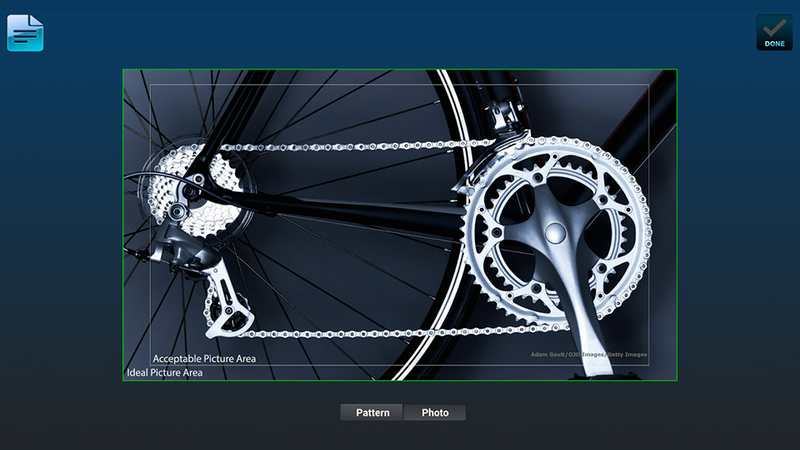Screen dimensions: 800x450
Task: Click the bicycle chain test photo
Action: click(400, 225)
